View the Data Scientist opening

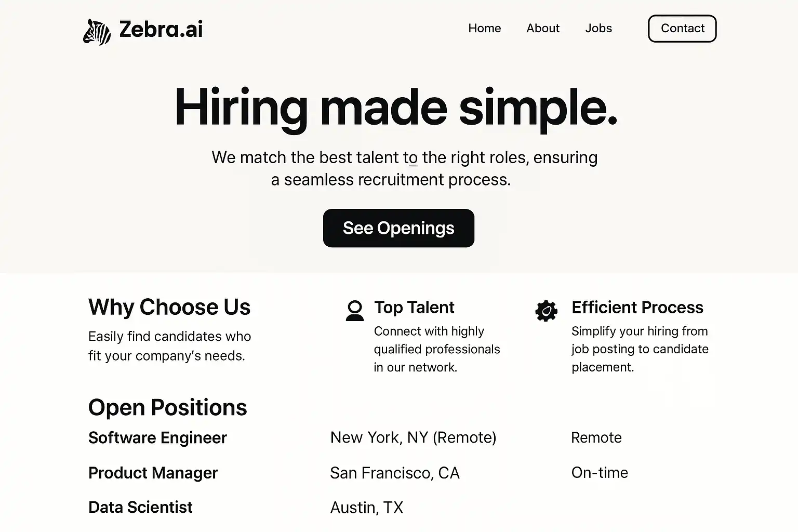pos(140,507)
